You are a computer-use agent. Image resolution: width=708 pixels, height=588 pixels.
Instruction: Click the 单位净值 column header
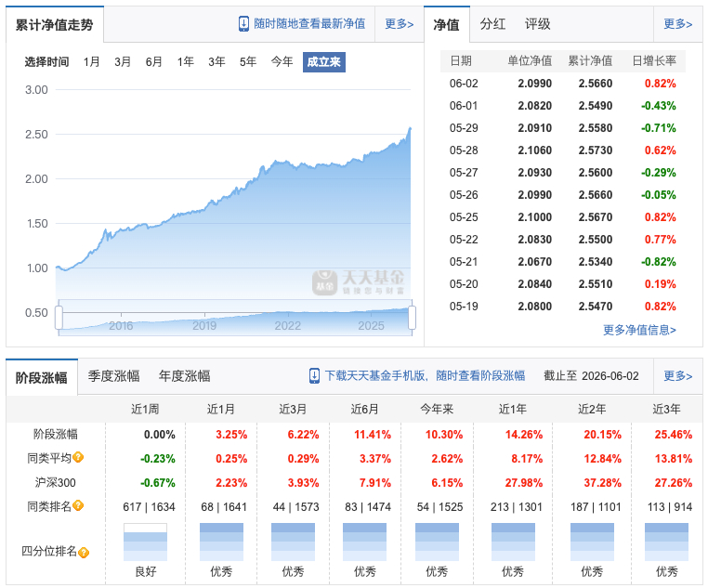tap(530, 61)
